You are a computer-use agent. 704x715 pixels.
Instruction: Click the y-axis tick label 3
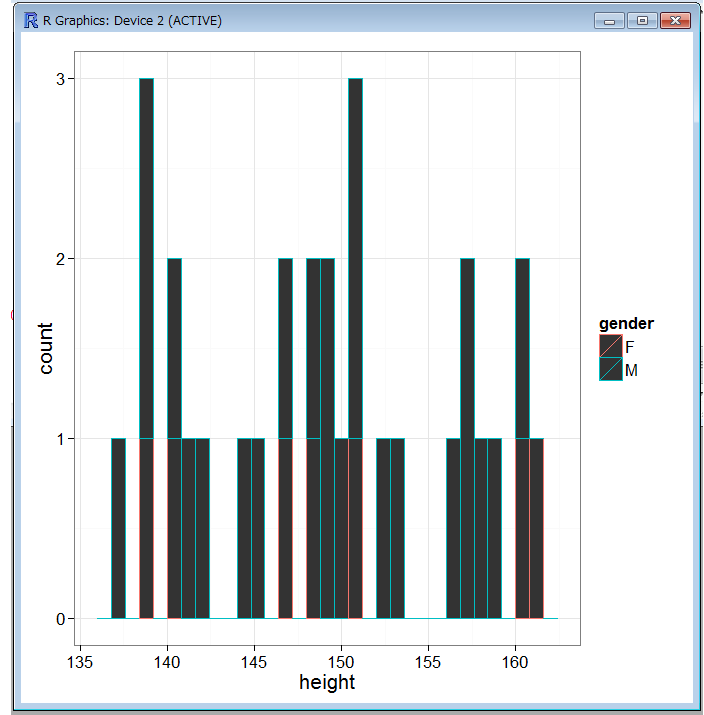(60, 79)
